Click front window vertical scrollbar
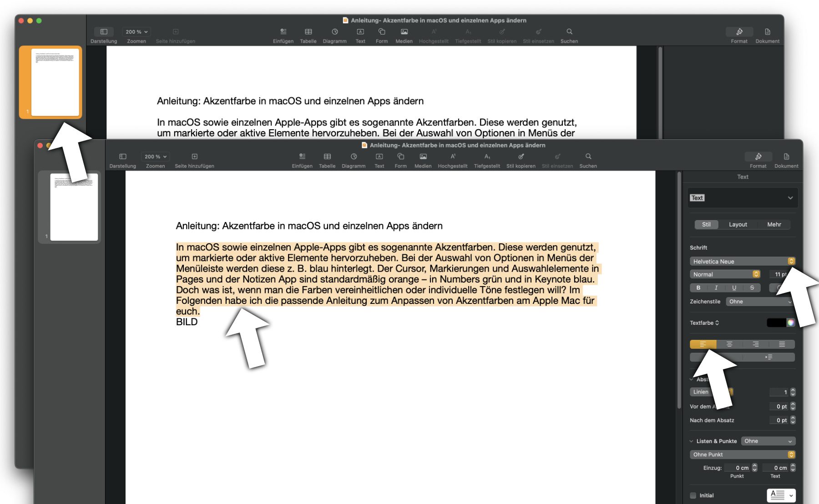Viewport: 819px width, 504px height. click(x=679, y=291)
